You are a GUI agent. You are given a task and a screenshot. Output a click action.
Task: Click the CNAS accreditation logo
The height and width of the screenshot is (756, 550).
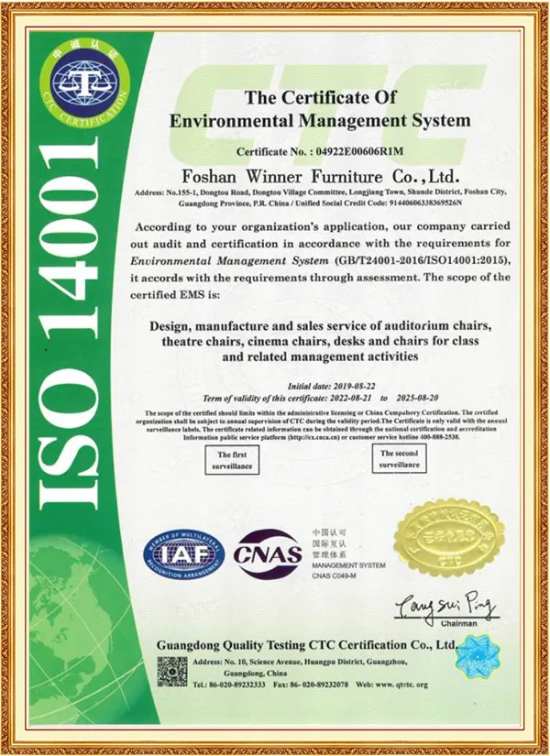pyautogui.click(x=268, y=554)
